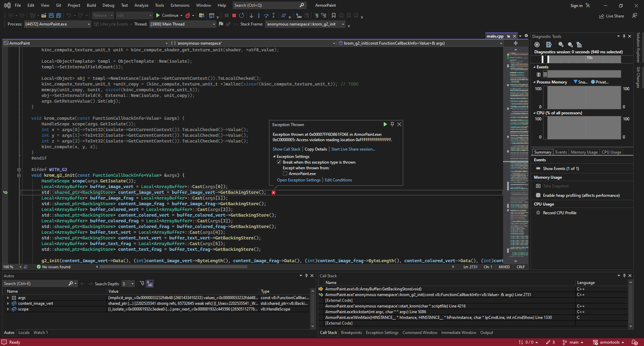Expand the args variable in Autos
The width and height of the screenshot is (644, 346).
(x=8, y=297)
